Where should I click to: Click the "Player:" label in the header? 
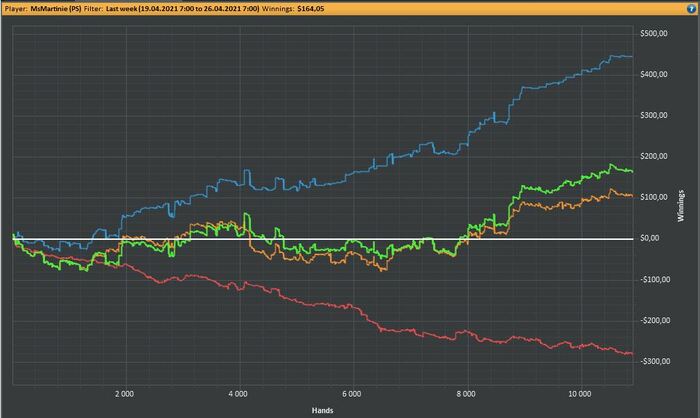[16, 8]
